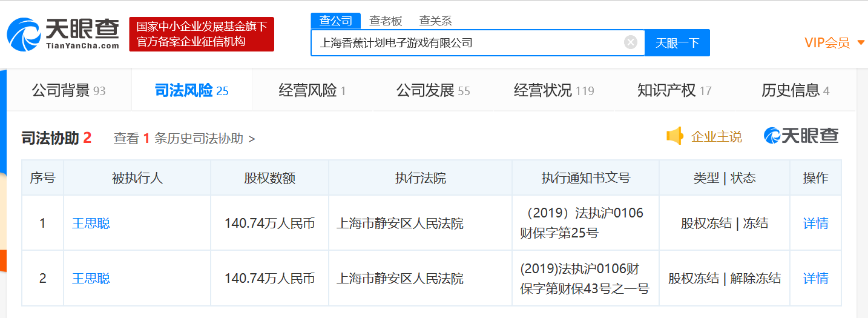Open 详情 for the 财保43号之一号 row

click(x=815, y=279)
